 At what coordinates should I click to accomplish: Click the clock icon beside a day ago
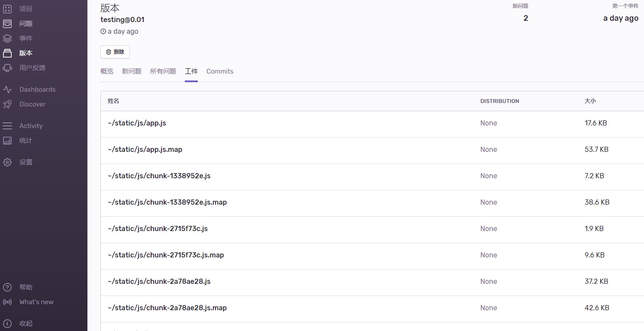(103, 31)
